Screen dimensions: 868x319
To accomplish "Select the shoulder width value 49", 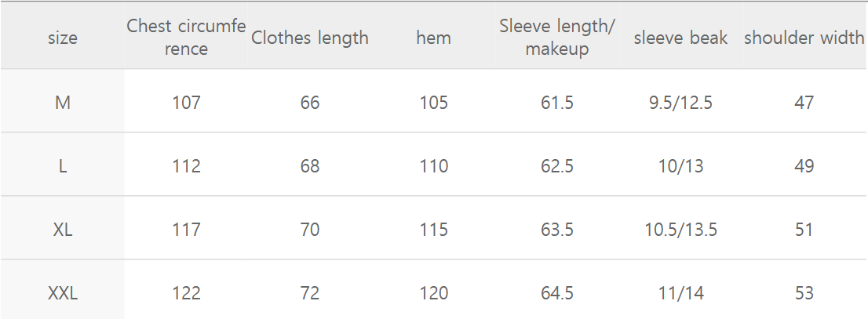I will pyautogui.click(x=804, y=166).
